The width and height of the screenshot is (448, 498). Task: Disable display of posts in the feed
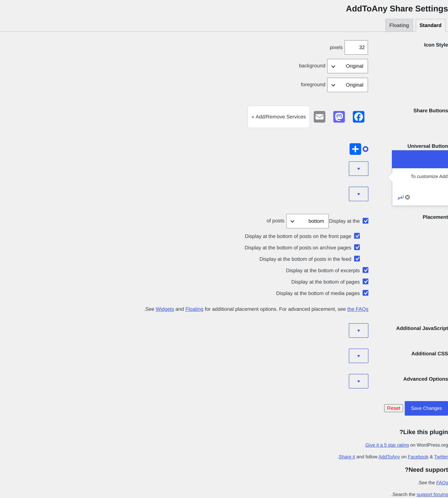tap(357, 259)
